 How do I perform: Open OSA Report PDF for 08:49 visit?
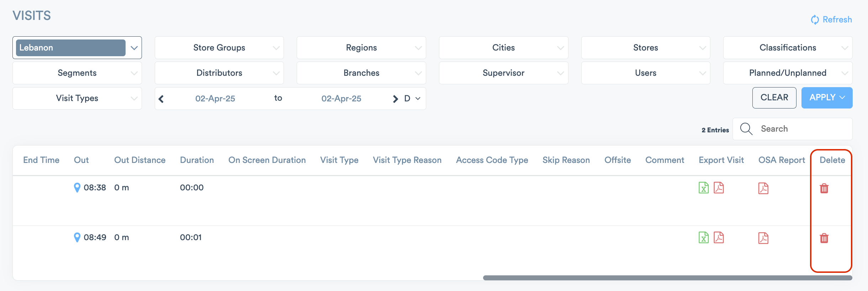(763, 238)
